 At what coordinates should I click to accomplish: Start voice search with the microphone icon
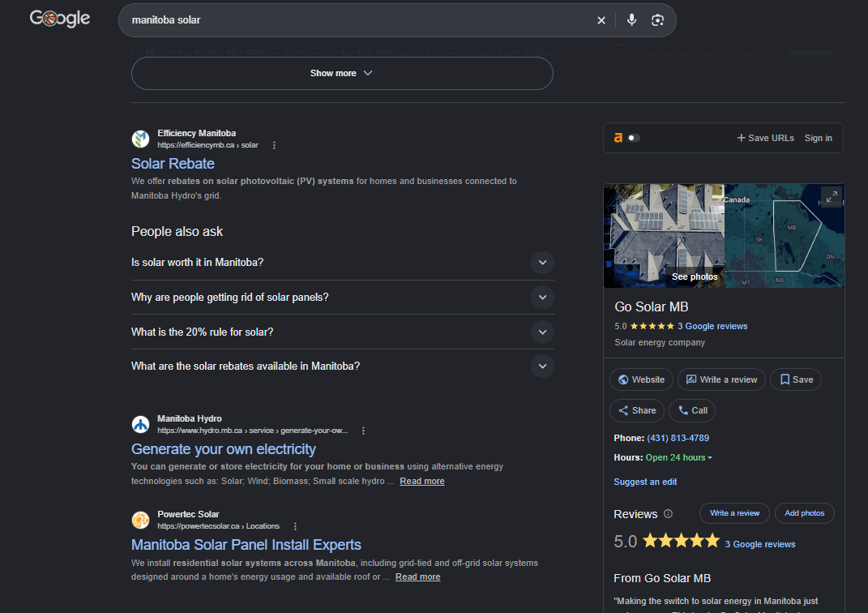coord(631,20)
